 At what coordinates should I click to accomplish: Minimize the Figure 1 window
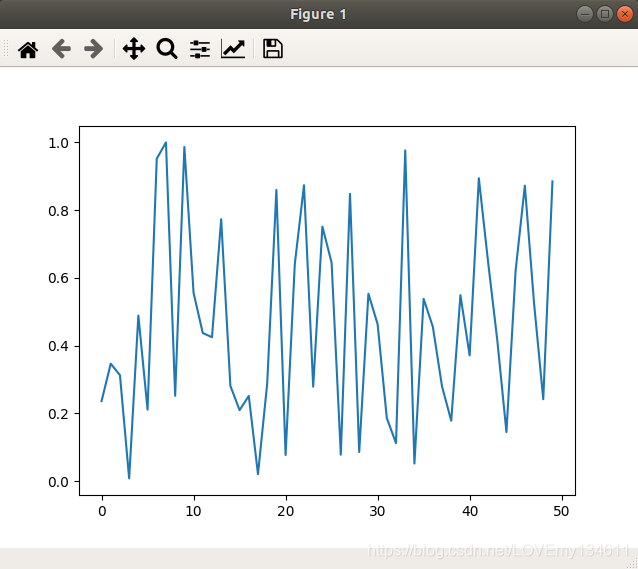585,14
